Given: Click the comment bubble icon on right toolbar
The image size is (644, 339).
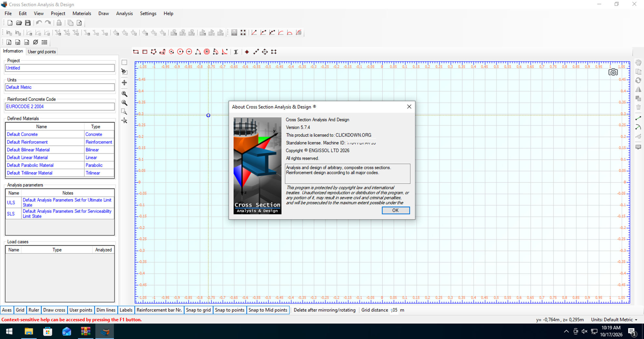Looking at the screenshot, I should (x=638, y=147).
